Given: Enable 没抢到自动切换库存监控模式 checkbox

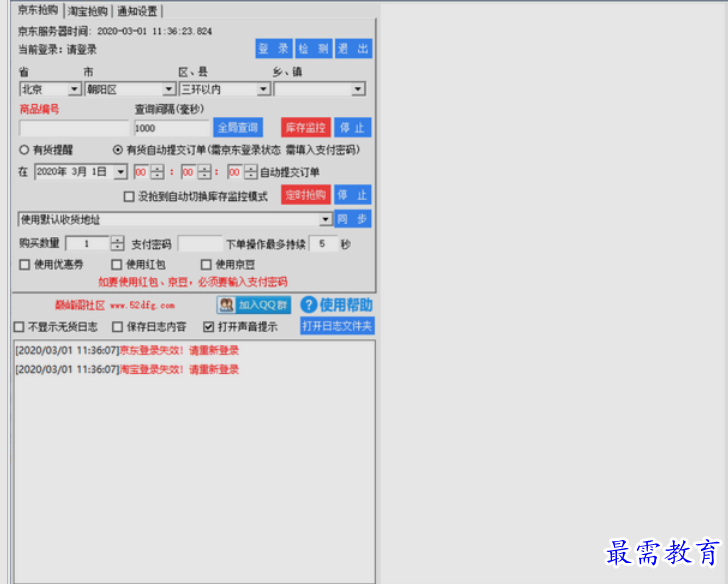Looking at the screenshot, I should [129, 197].
